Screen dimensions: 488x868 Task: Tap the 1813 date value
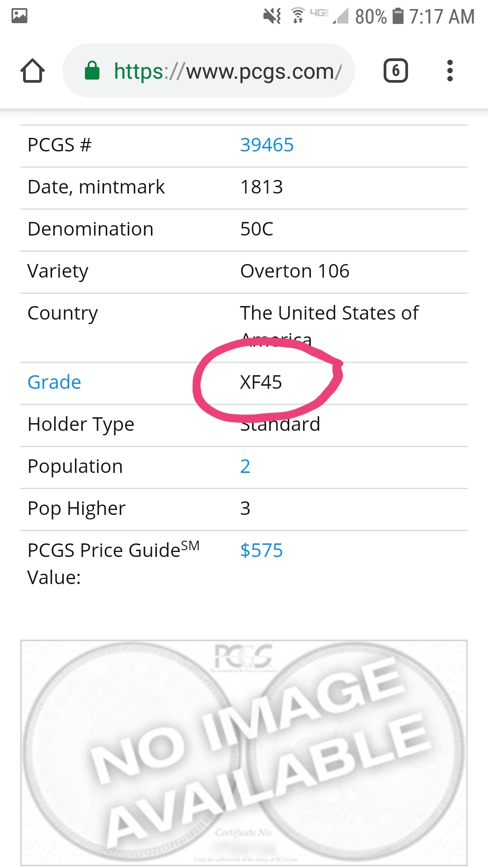pos(261,187)
